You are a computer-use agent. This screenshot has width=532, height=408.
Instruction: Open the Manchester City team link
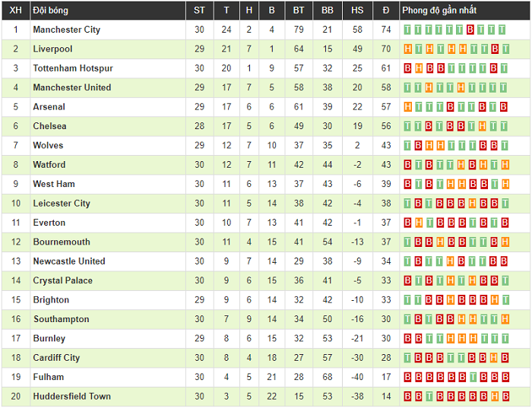coord(66,30)
